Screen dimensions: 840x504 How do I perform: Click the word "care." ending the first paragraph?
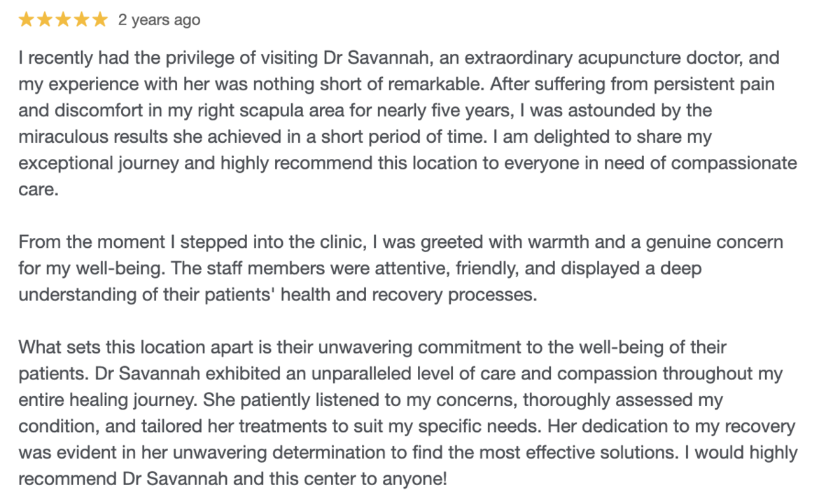(36, 190)
